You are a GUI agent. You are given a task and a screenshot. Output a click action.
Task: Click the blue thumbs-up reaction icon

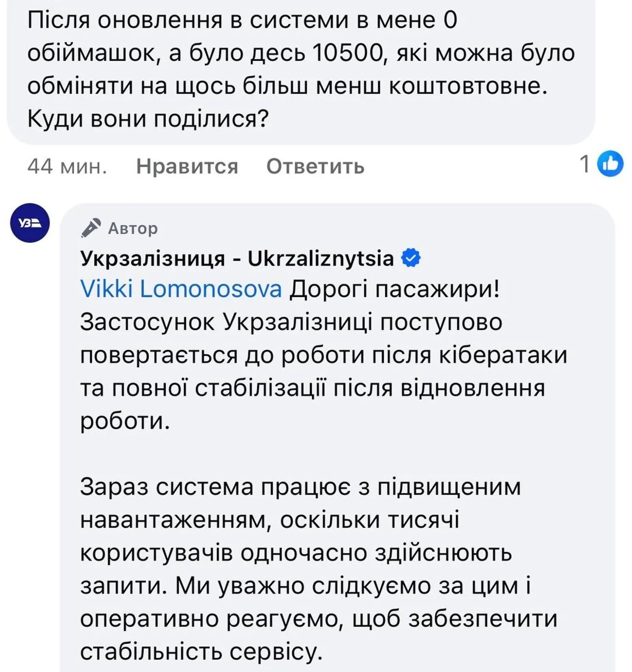[610, 164]
